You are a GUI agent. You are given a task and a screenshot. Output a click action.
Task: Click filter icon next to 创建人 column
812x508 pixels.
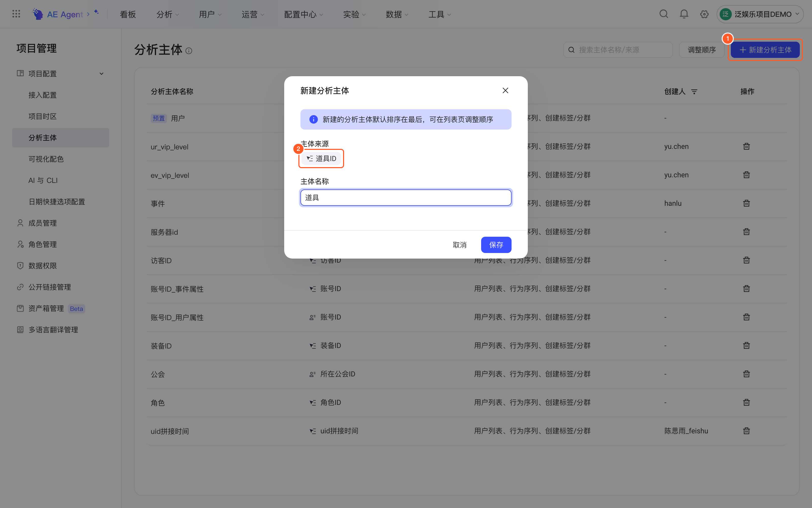coord(694,91)
